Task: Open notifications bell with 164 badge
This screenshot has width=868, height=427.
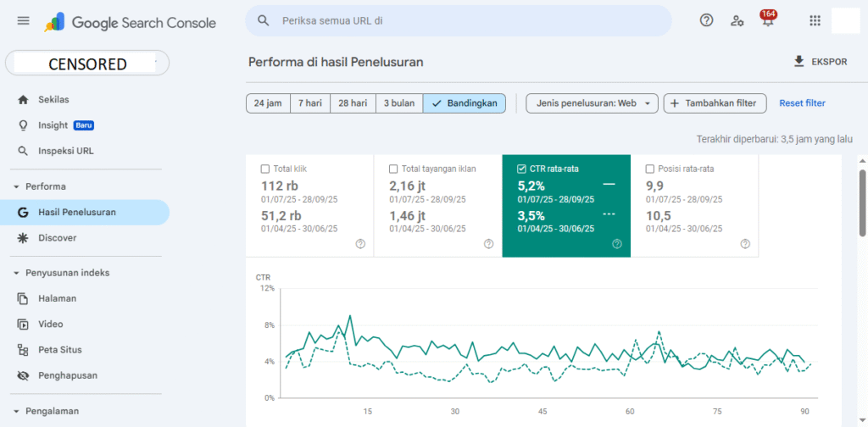Action: (768, 21)
